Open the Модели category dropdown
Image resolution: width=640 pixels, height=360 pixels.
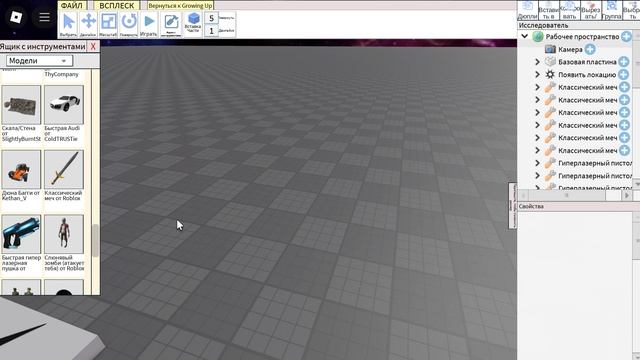(x=39, y=61)
